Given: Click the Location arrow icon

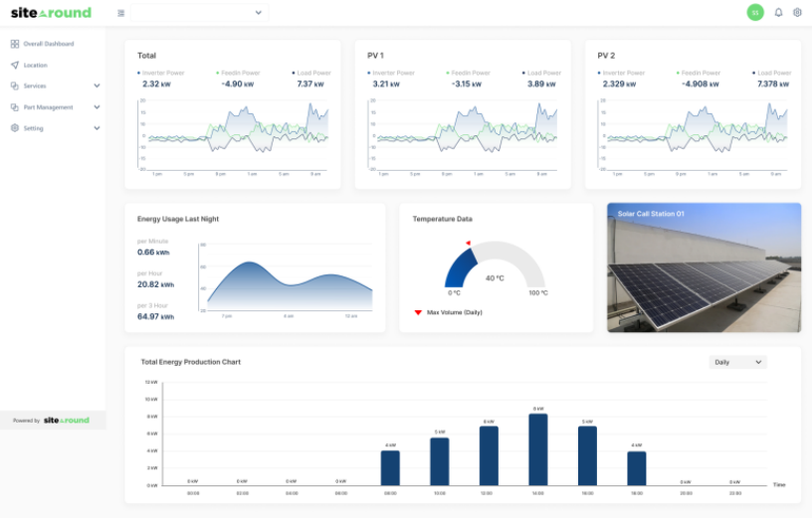Looking at the screenshot, I should pos(15,65).
